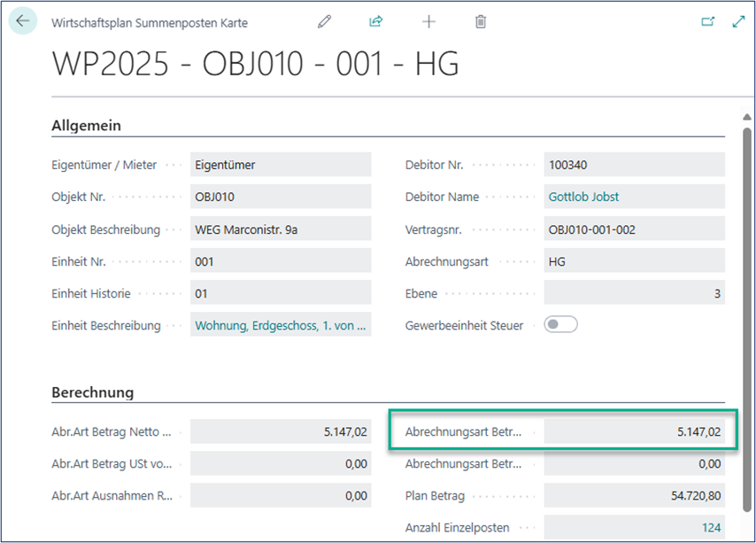Click the pencil edit icon
This screenshot has width=756, height=543.
click(324, 22)
